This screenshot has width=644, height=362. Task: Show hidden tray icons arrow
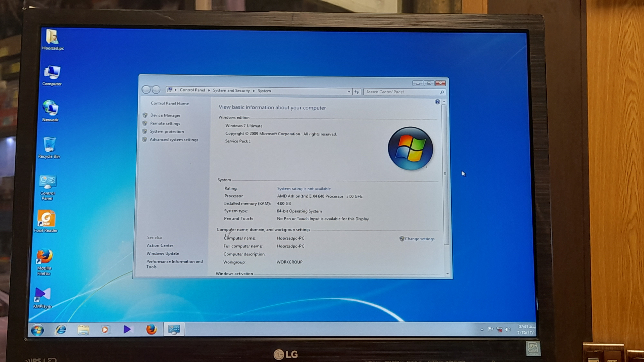482,329
